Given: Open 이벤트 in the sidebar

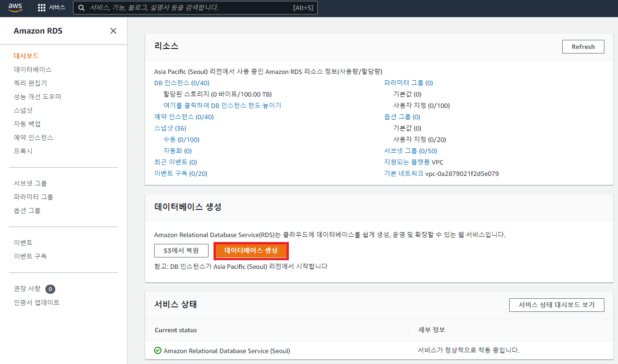Looking at the screenshot, I should pos(23,243).
